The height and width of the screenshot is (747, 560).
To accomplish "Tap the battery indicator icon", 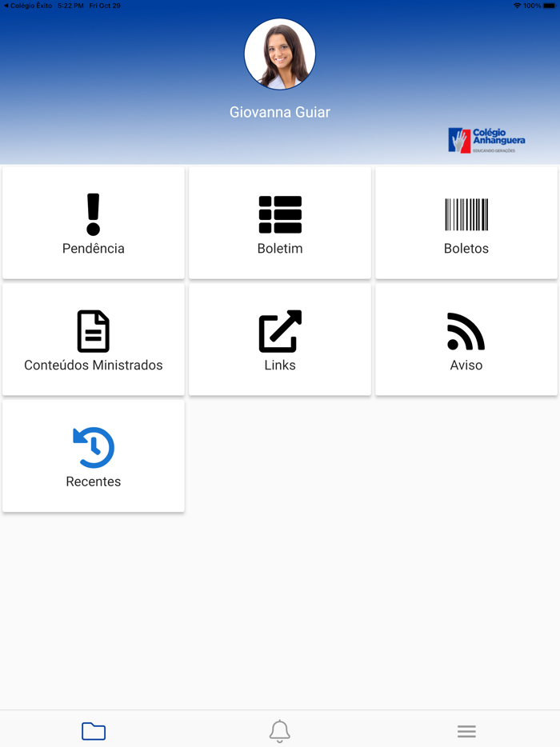I will click(549, 6).
